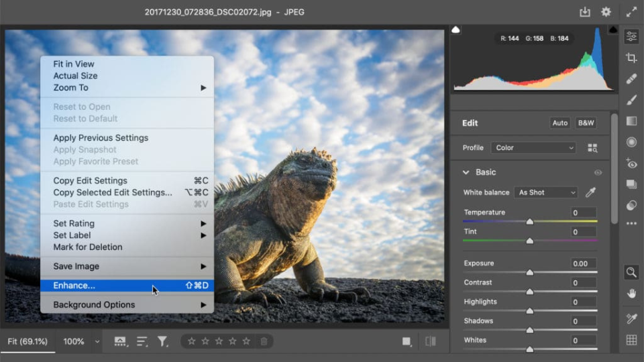Select the Radial Filter tool
Screen dimensions: 644x362
point(631,142)
